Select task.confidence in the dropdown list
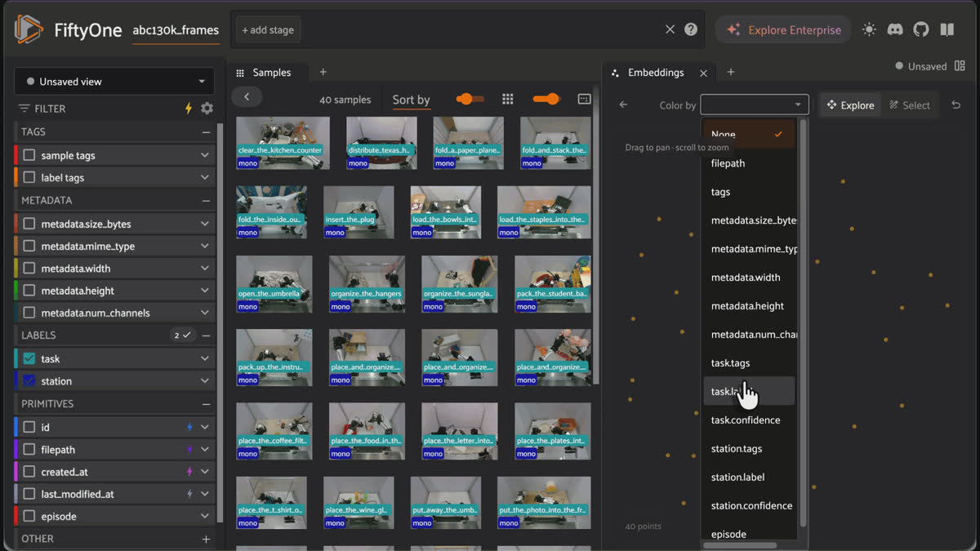Image resolution: width=980 pixels, height=551 pixels. (748, 420)
